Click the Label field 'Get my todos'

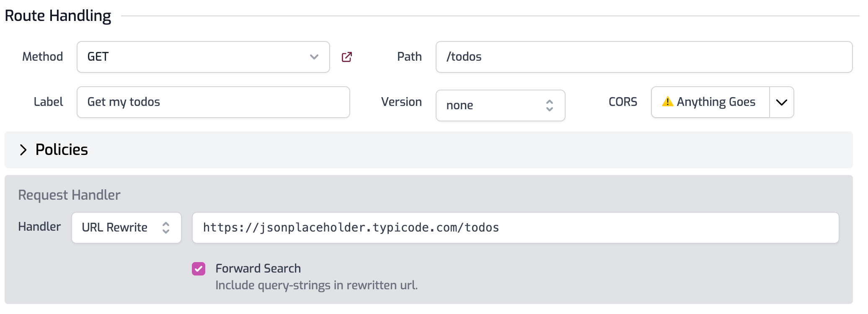tap(213, 102)
